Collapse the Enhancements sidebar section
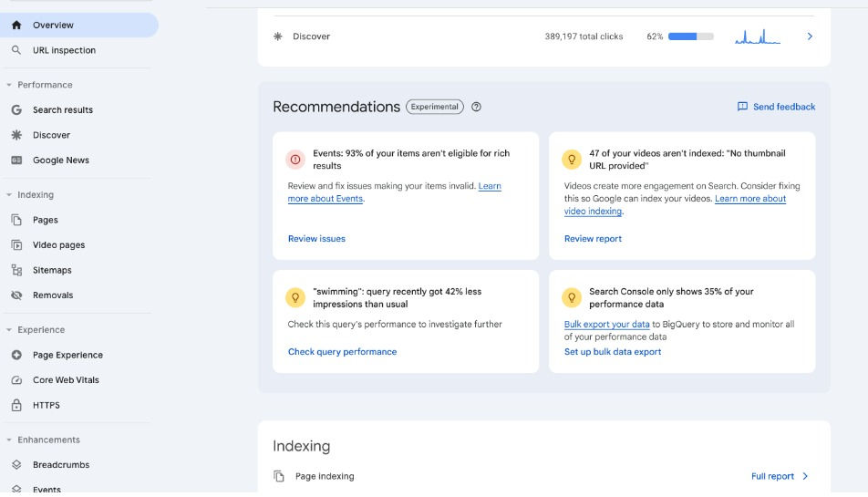Screen dimensions: 868x497 [9, 440]
